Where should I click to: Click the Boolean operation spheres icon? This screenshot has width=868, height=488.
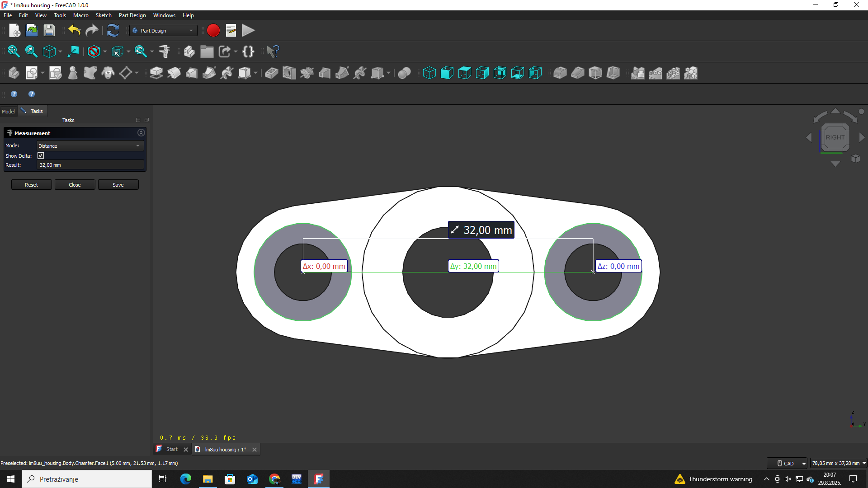[404, 73]
